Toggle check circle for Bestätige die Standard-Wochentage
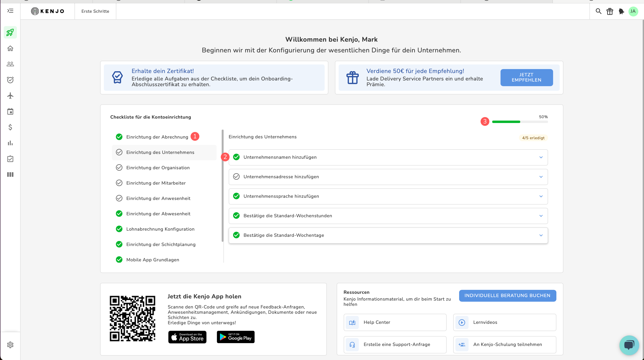Screen dimensions: 644x360 point(236,235)
